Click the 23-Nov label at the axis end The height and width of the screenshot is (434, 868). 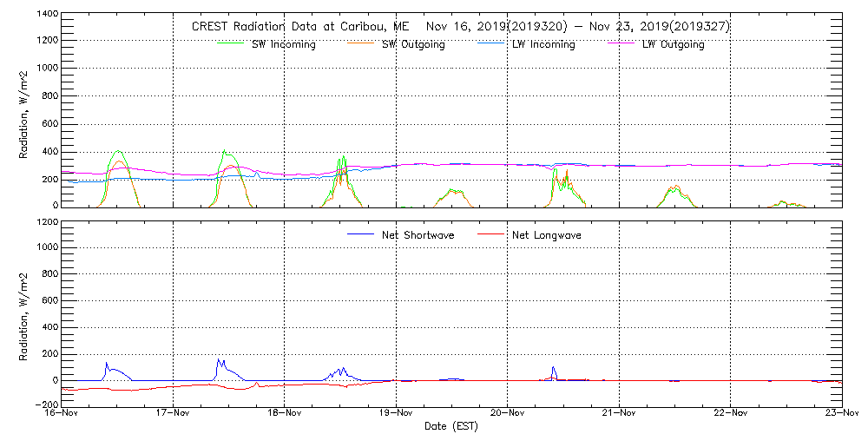[840, 414]
